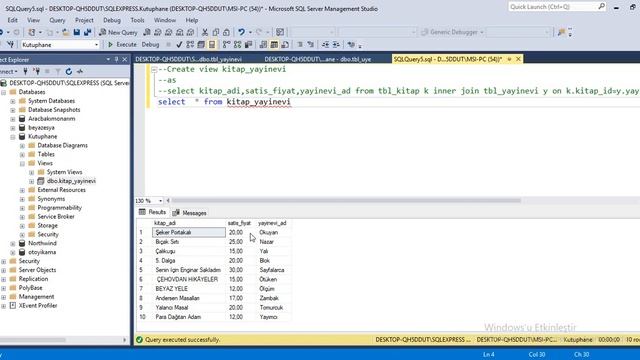Open the Window menu
Image resolution: width=640 pixels, height=360 pixels.
pos(164,20)
